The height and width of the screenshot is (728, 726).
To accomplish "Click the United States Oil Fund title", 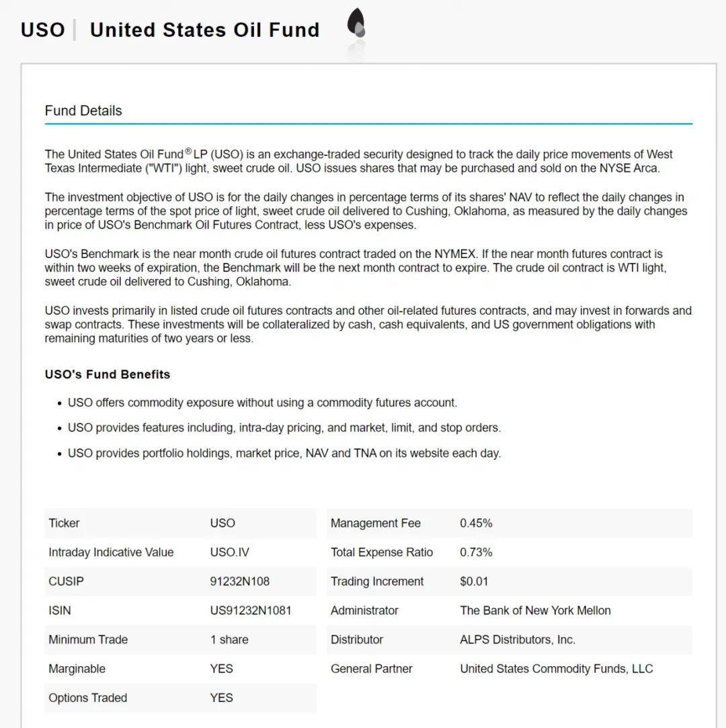I will coord(205,30).
